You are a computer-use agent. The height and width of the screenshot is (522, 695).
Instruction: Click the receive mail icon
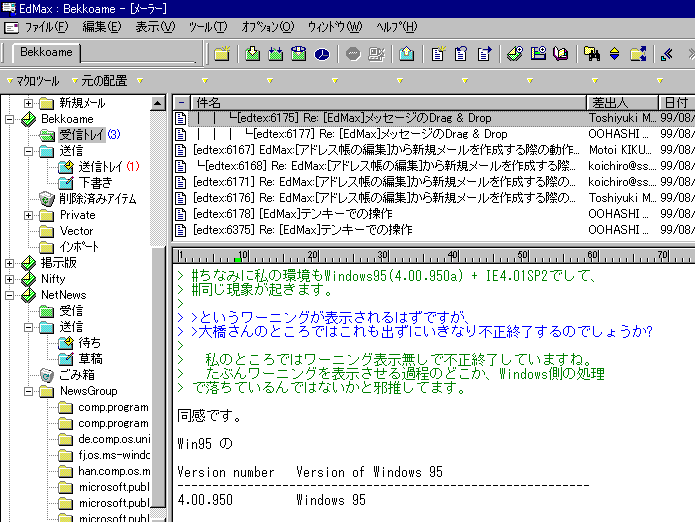(253, 54)
